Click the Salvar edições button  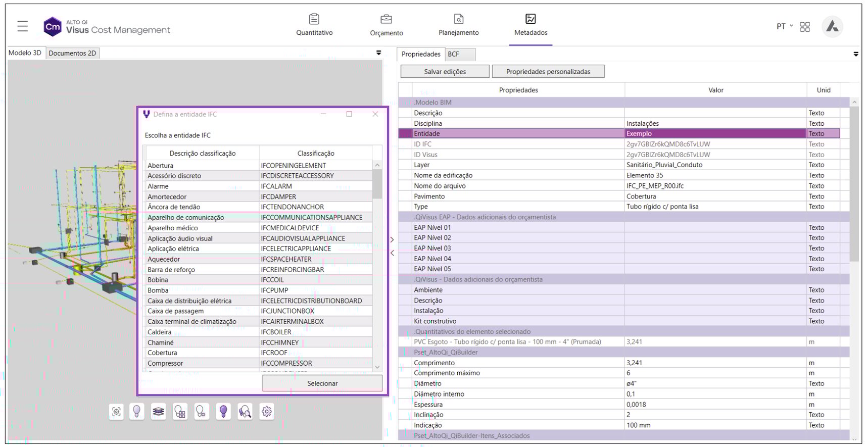[x=445, y=72]
